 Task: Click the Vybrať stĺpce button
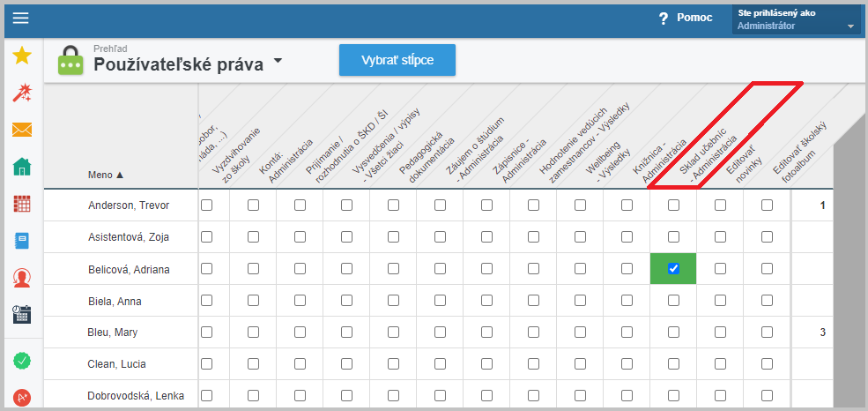(x=397, y=60)
